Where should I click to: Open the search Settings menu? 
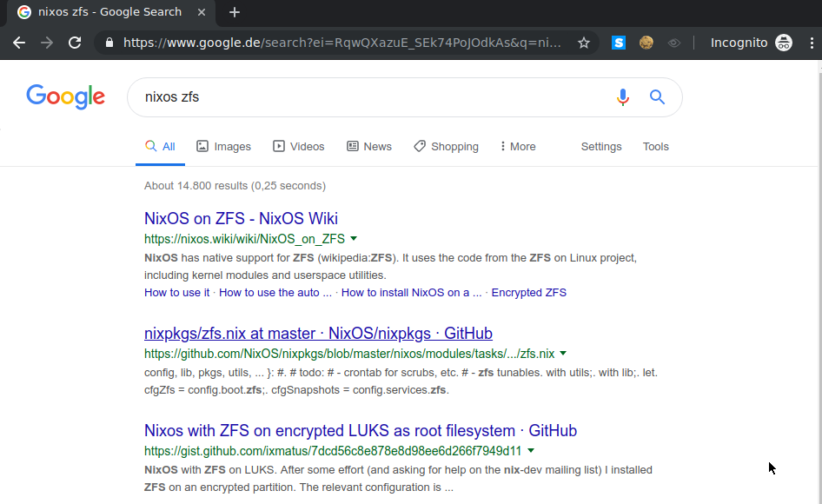coord(601,147)
